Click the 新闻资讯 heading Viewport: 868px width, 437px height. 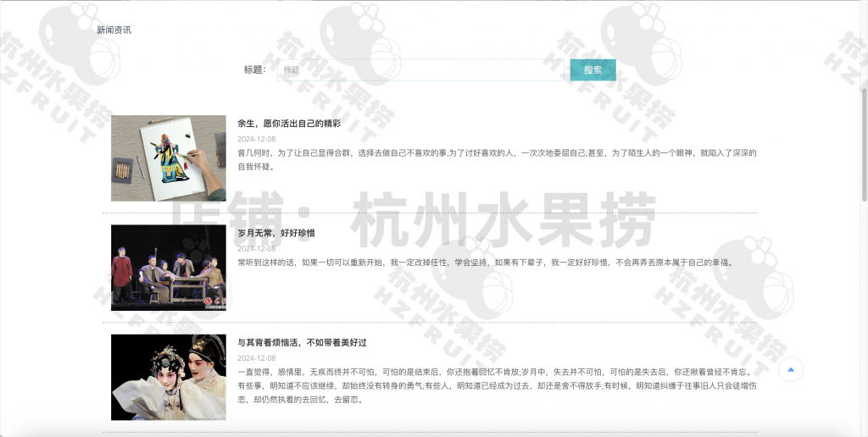(114, 30)
